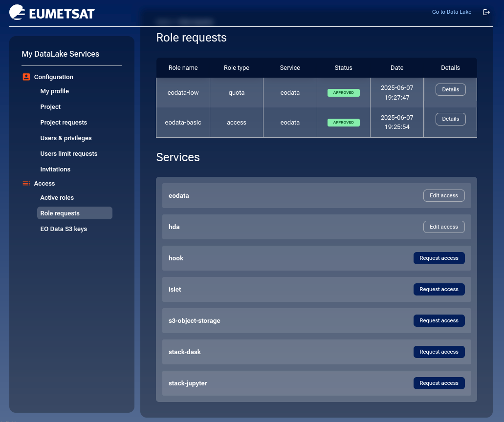Click the Role type column header
Image resolution: width=504 pixels, height=422 pixels.
point(237,68)
